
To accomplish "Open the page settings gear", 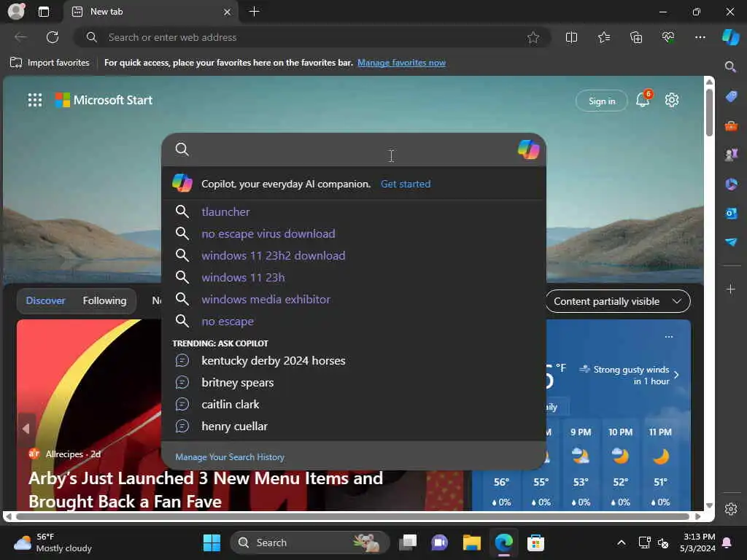I will [672, 100].
